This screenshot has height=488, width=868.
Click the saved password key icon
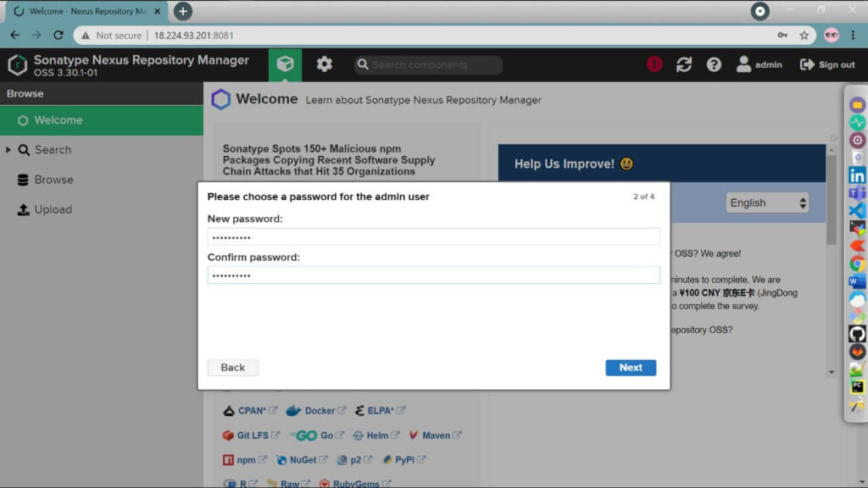pyautogui.click(x=782, y=36)
